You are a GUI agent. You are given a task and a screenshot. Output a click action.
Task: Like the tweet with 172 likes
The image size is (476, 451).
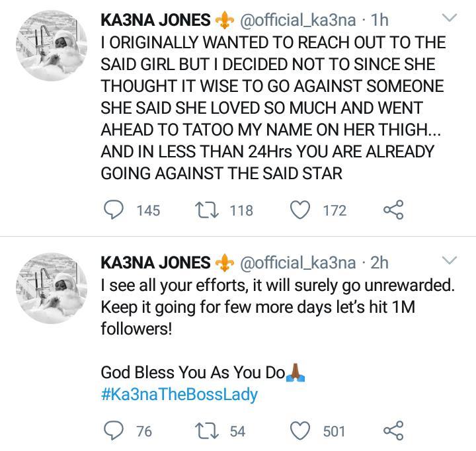coord(301,210)
